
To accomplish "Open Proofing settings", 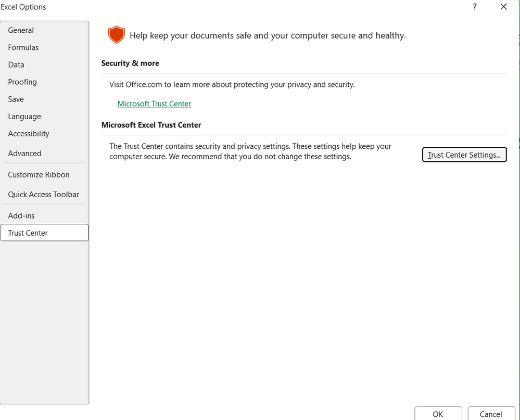I will pyautogui.click(x=22, y=82).
